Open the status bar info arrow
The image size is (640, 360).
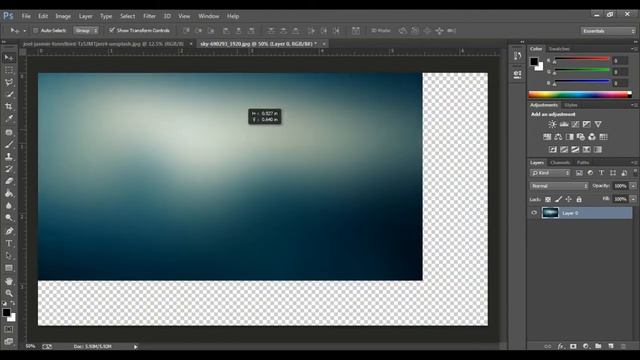(x=136, y=347)
